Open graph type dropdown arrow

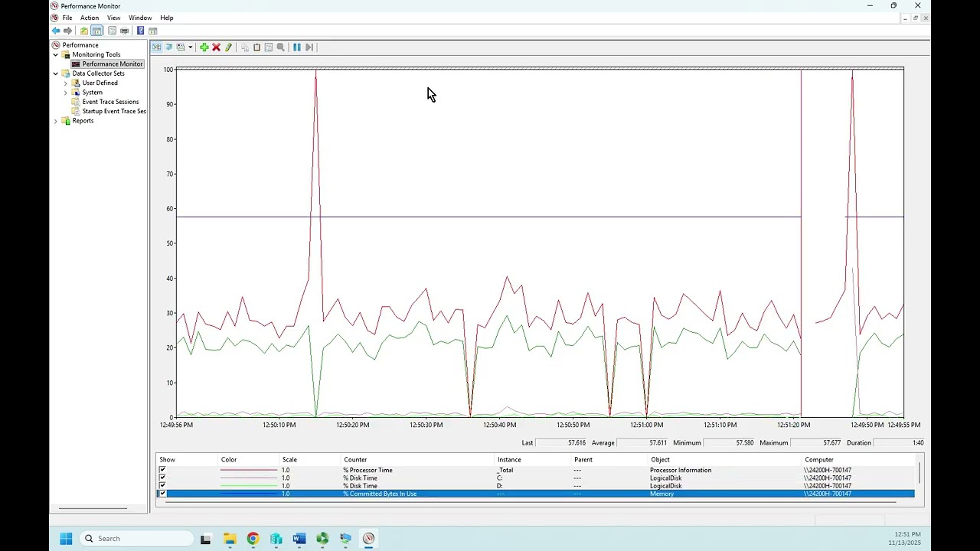point(190,47)
